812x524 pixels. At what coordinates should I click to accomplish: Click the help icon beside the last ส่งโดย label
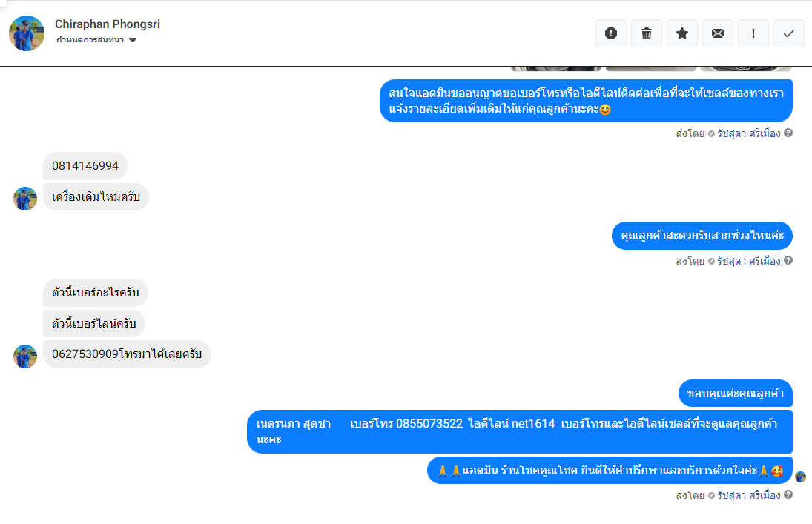tap(788, 494)
